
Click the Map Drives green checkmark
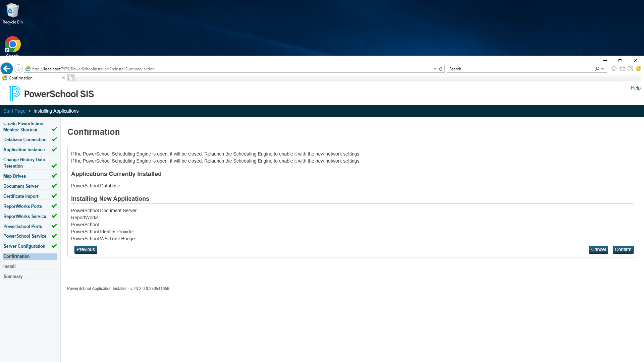(54, 176)
